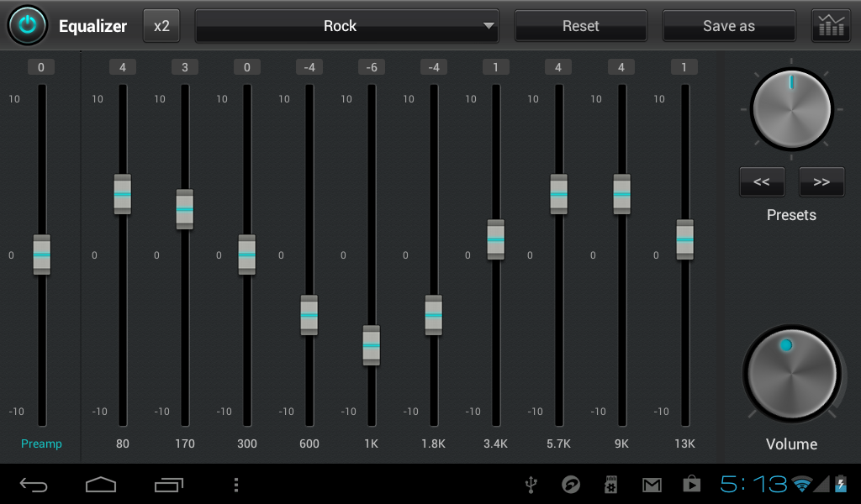
Task: Open the frequency response graph view
Action: coord(830,25)
